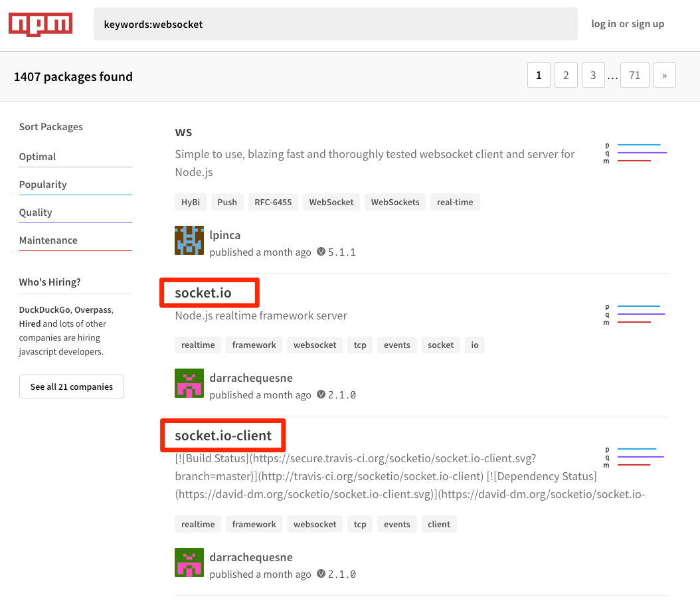Viewport: 700px width, 603px height.
Task: Open the socket.io package link
Action: tap(203, 293)
